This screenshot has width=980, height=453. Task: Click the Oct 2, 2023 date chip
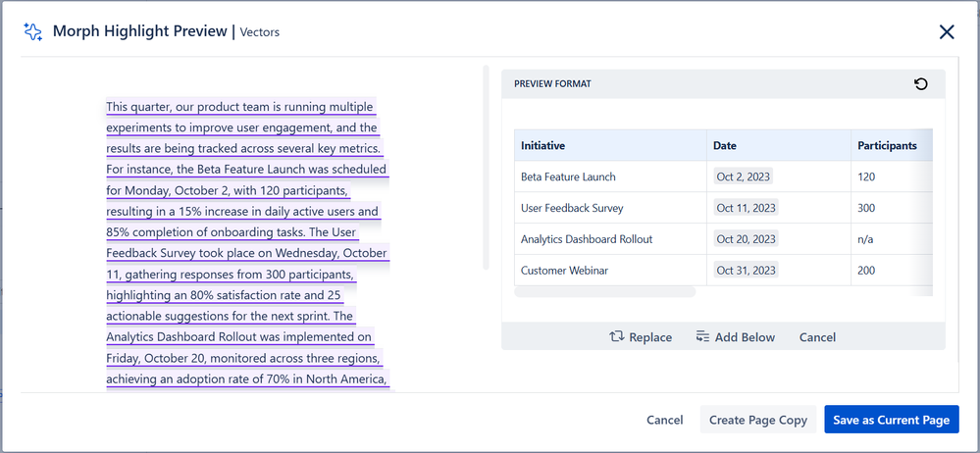[x=745, y=177]
